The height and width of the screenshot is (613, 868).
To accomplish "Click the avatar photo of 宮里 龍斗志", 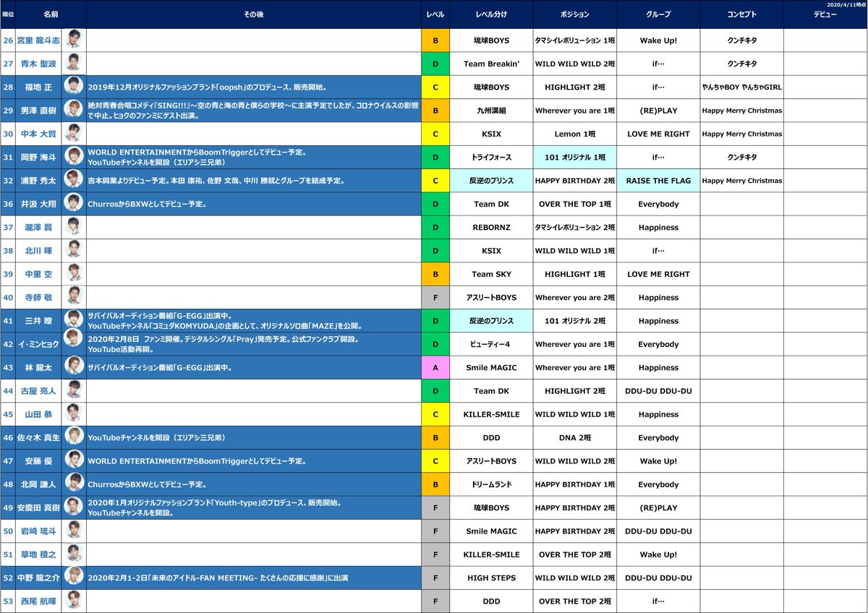I will [x=75, y=40].
